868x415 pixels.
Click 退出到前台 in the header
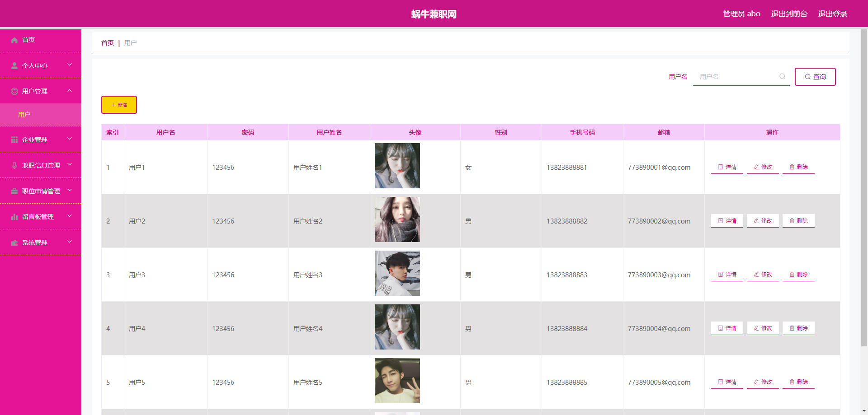789,14
